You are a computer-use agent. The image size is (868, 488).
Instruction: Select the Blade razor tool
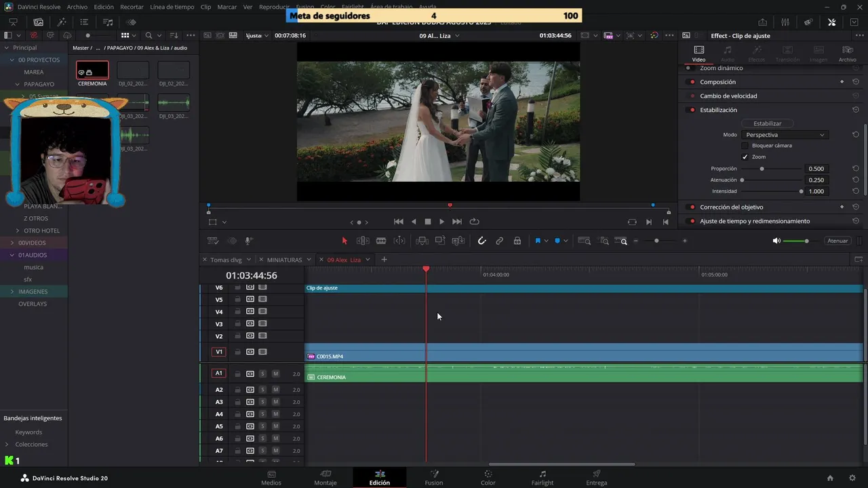[381, 241]
